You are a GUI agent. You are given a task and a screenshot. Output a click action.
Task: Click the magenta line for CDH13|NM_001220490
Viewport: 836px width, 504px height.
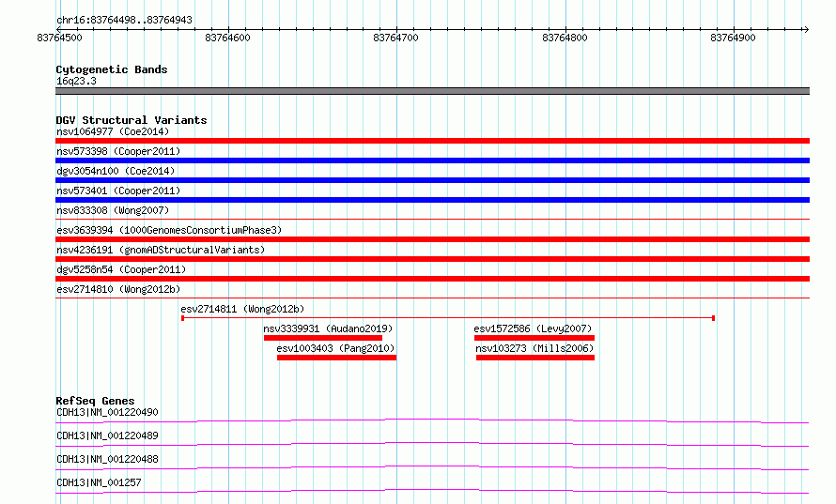pyautogui.click(x=432, y=420)
